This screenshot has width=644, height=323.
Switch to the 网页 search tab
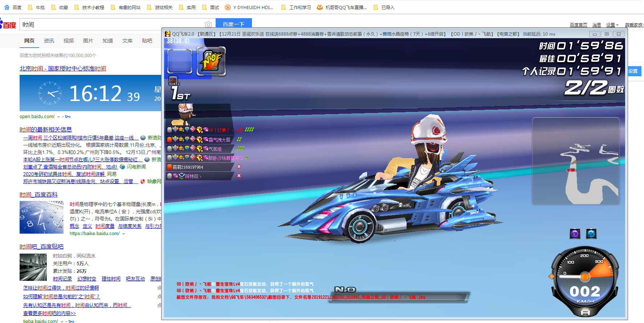click(x=29, y=41)
